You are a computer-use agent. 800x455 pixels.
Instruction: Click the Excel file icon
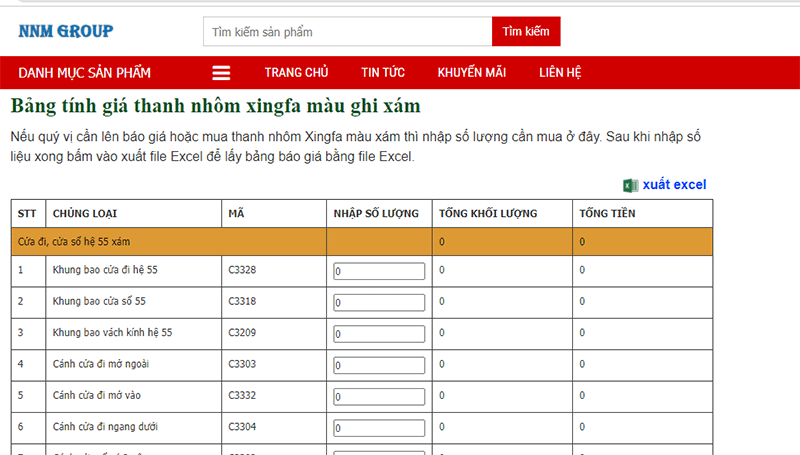631,186
